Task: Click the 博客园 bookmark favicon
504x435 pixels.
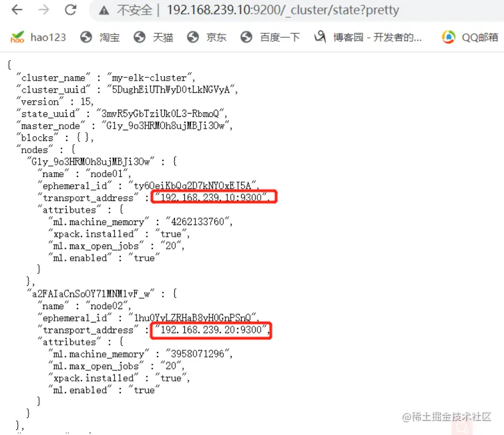Action: 320,37
